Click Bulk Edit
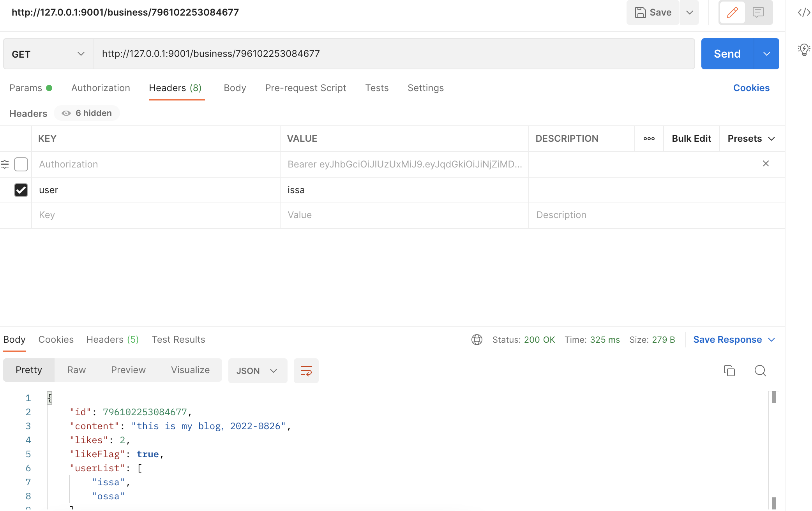The width and height of the screenshot is (812, 511). click(692, 139)
